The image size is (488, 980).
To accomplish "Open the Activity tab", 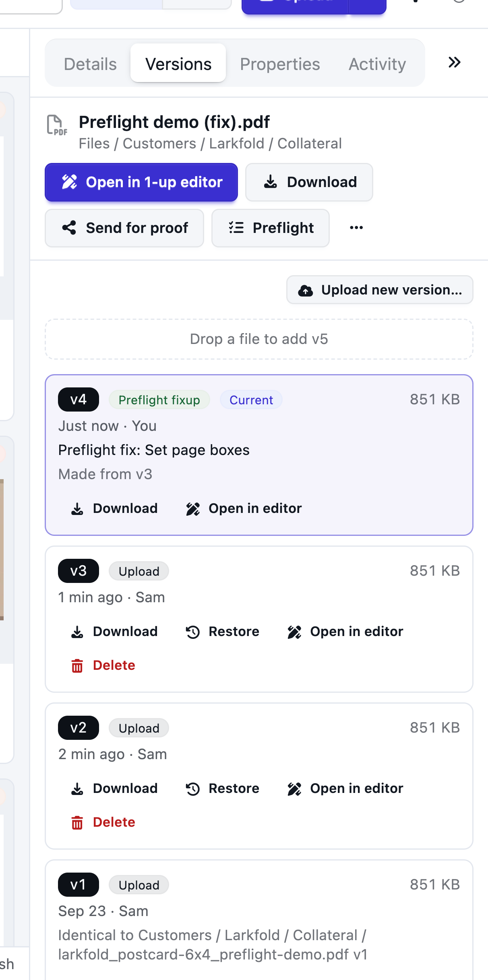I will pyautogui.click(x=377, y=64).
